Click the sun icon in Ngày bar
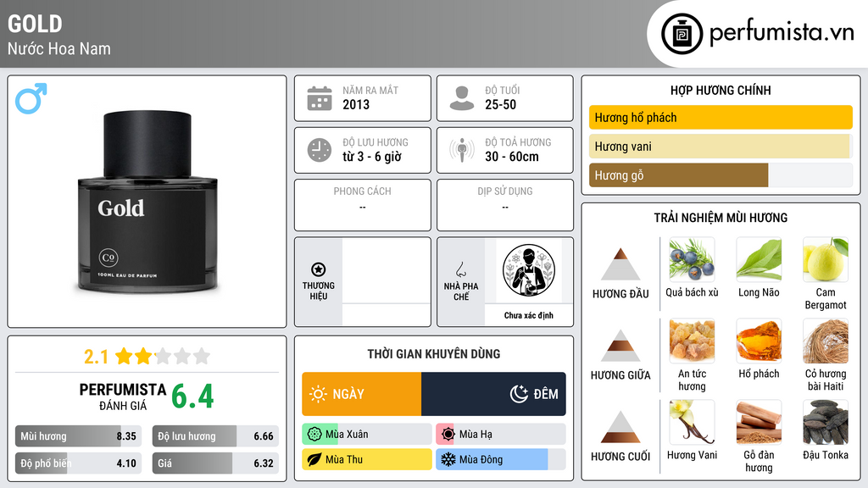The height and width of the screenshot is (488, 868). 319,394
